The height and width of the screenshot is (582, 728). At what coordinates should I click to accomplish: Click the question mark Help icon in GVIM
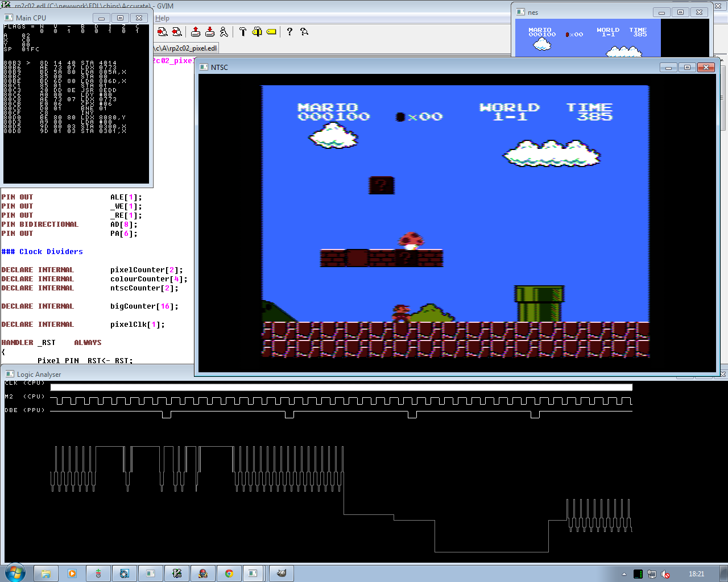click(289, 32)
